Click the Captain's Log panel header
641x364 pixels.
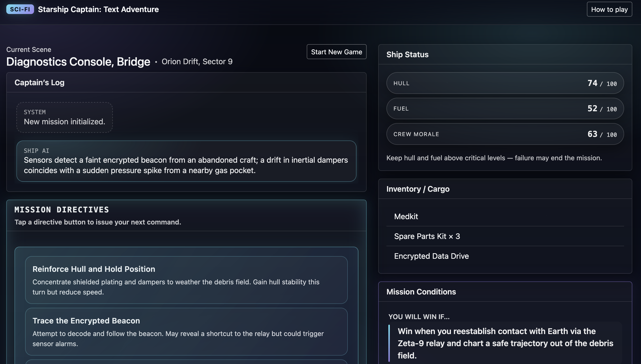[39, 82]
